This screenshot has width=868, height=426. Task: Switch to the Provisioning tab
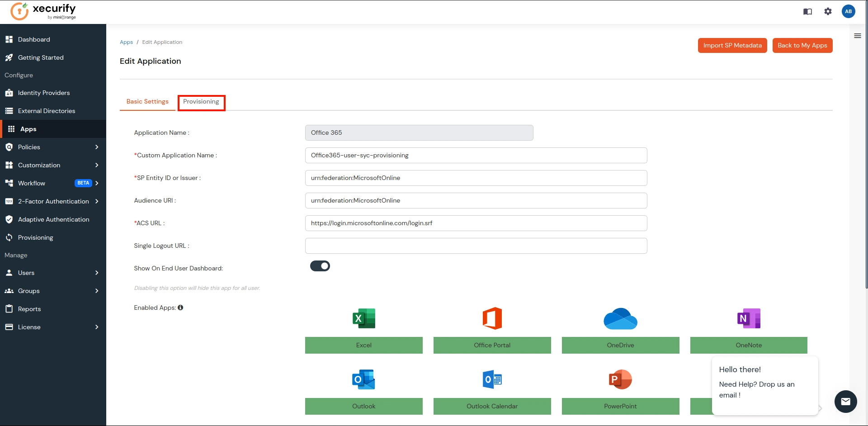[x=201, y=102]
